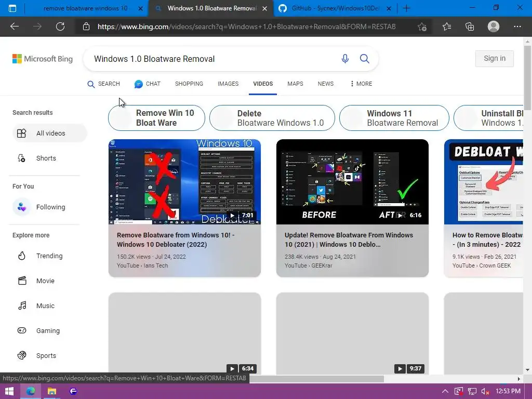Select Delete Bloatware Windows 1.0 chip

(272, 118)
